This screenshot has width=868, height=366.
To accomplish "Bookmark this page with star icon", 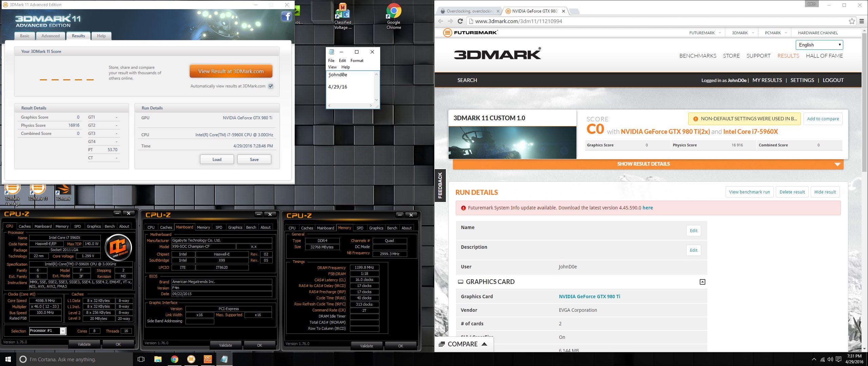I will point(852,21).
